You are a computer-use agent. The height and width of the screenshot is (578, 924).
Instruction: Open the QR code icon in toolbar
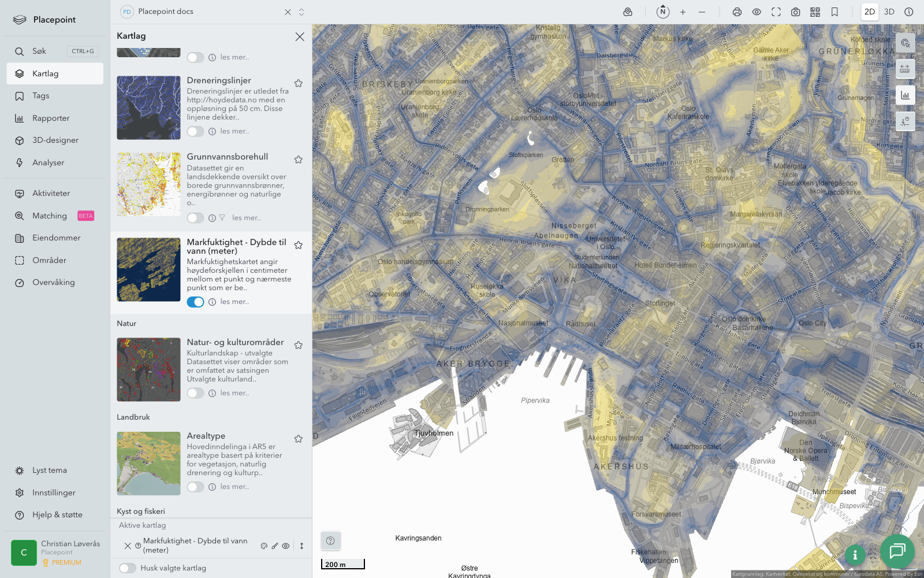pos(815,12)
